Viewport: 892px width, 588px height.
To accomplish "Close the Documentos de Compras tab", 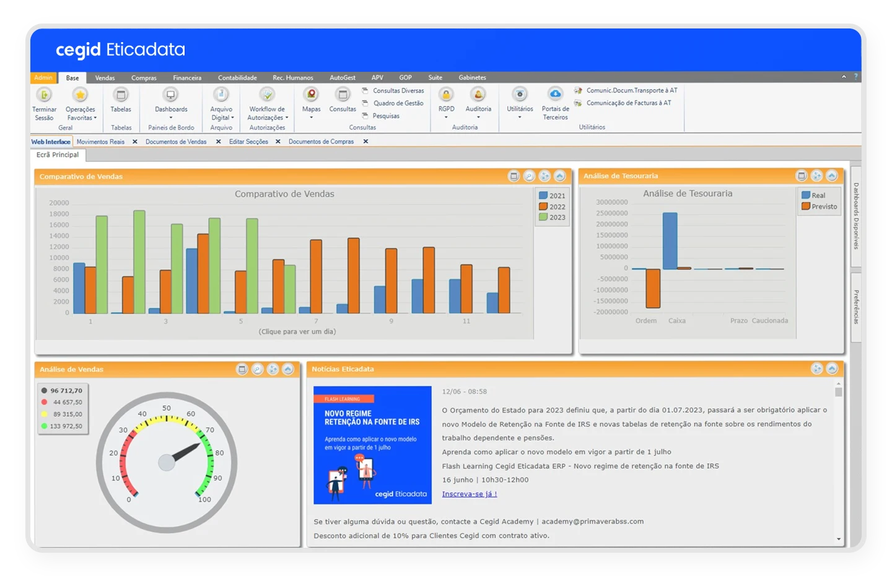I will point(365,141).
